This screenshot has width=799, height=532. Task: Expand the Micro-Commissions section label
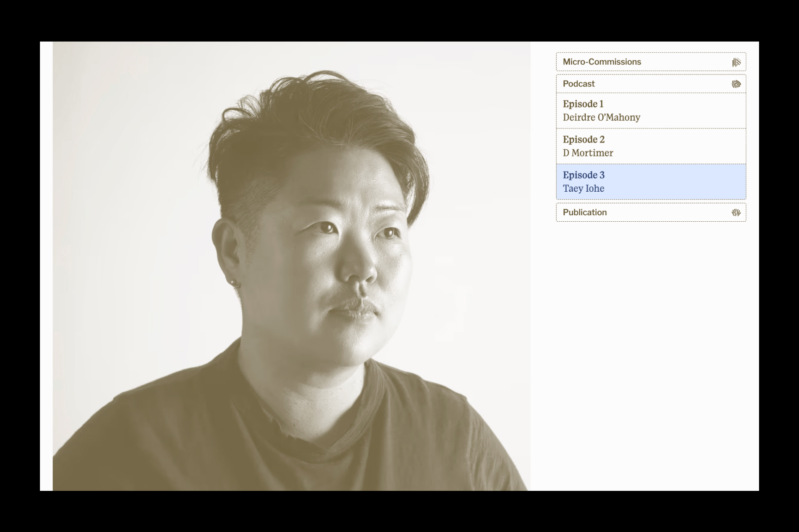click(602, 62)
